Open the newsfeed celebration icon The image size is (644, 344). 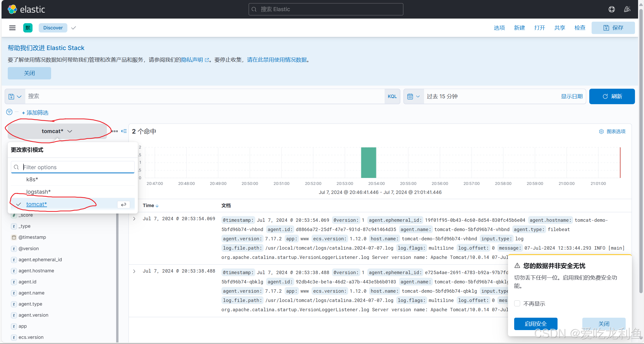pyautogui.click(x=627, y=9)
